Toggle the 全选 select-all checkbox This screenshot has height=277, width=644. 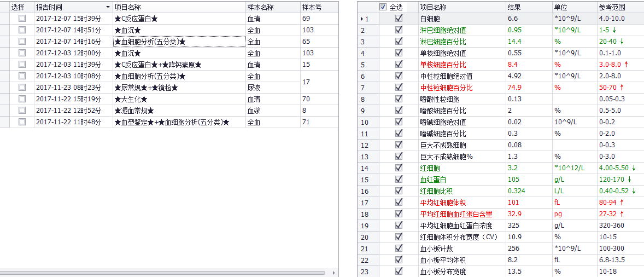383,7
